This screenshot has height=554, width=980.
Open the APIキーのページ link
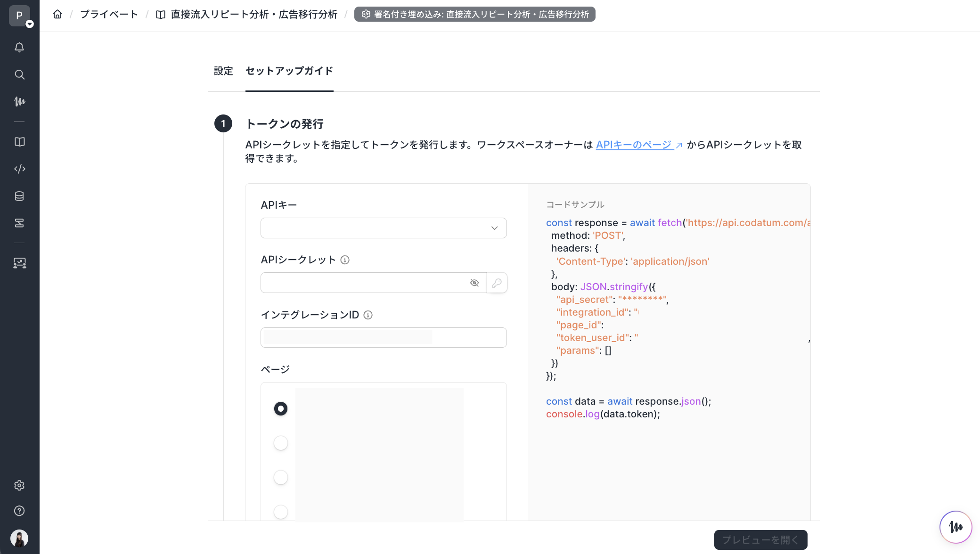click(x=639, y=145)
